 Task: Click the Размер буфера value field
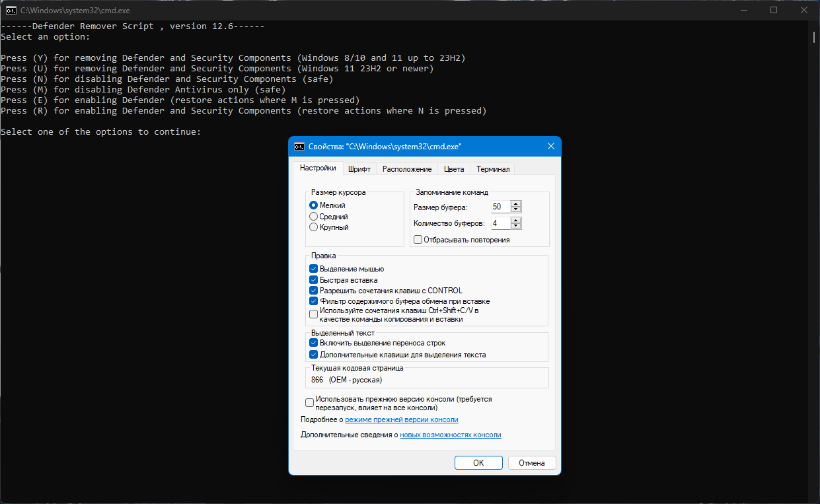[500, 207]
